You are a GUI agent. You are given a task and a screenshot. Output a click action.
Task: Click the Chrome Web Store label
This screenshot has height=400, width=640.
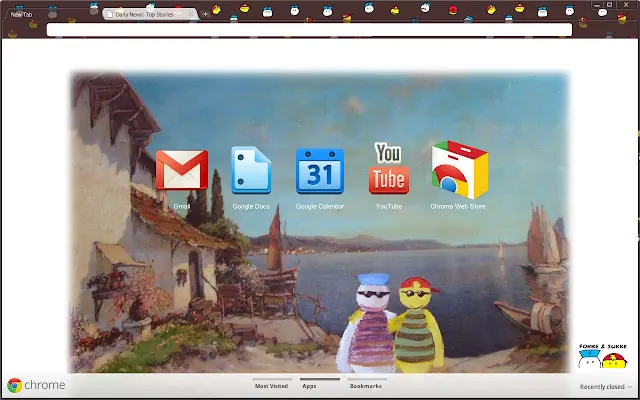(458, 206)
